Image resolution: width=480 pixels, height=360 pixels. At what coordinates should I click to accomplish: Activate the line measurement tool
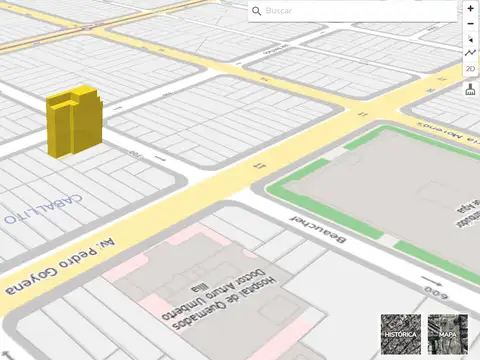[x=470, y=53]
